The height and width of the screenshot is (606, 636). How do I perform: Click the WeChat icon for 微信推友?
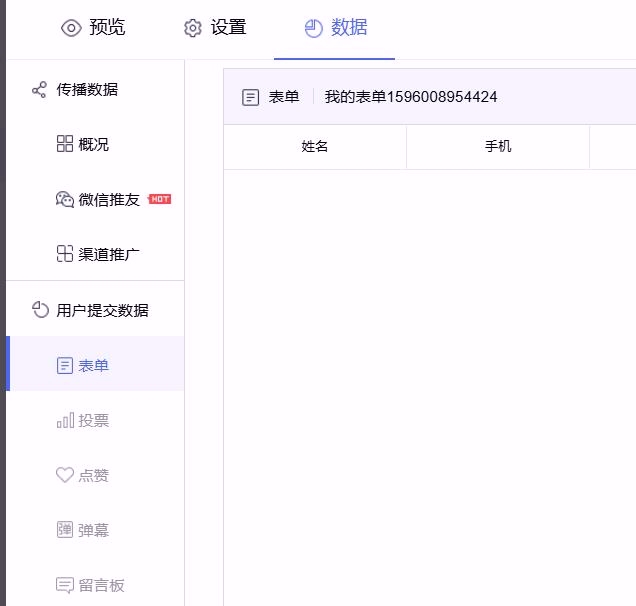tap(65, 199)
